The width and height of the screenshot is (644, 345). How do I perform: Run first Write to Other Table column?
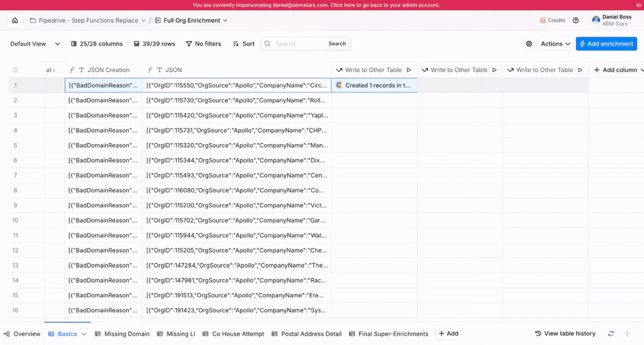pyautogui.click(x=409, y=70)
